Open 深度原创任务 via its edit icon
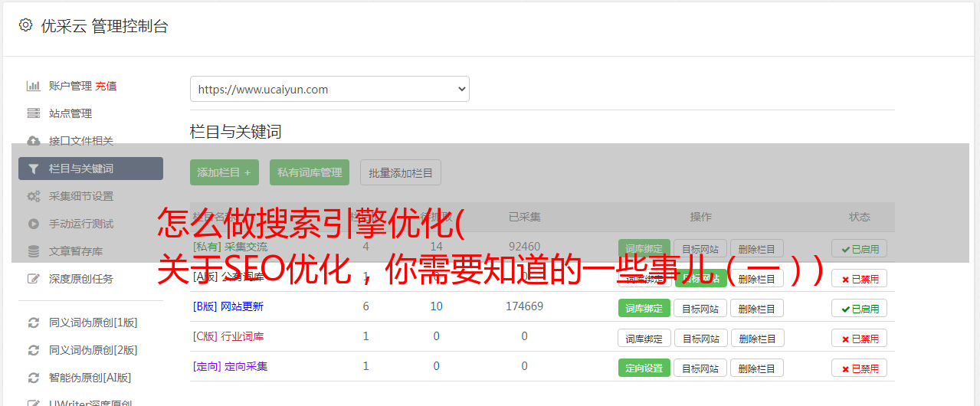Viewport: 980px width, 406px height. [x=33, y=279]
